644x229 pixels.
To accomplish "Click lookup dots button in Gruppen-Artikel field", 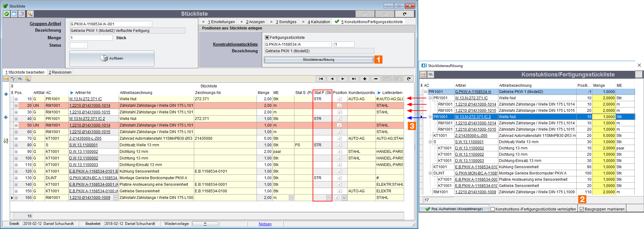I will (149, 24).
